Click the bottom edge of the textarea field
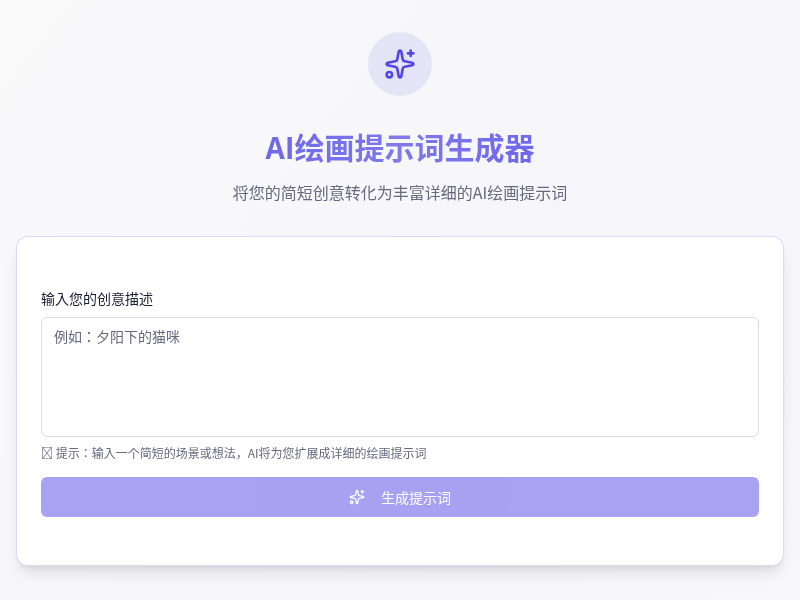800x600 pixels. (x=400, y=434)
